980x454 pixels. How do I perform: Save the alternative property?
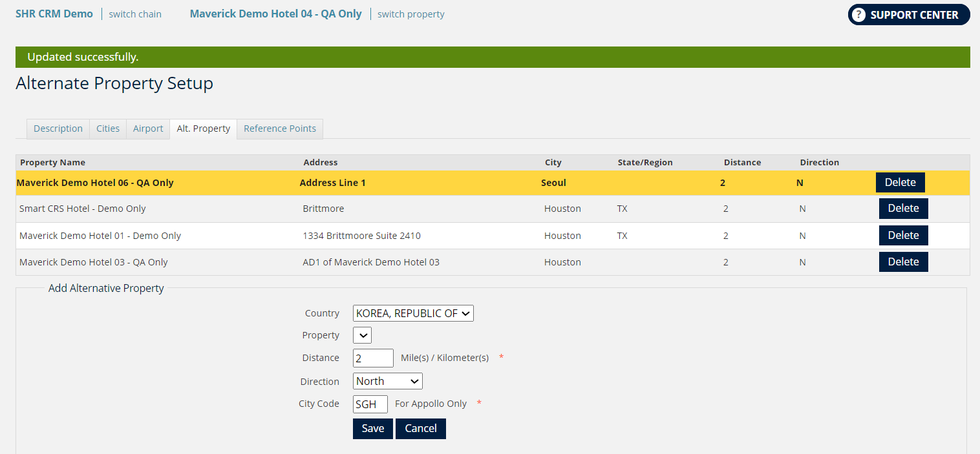[x=373, y=429]
